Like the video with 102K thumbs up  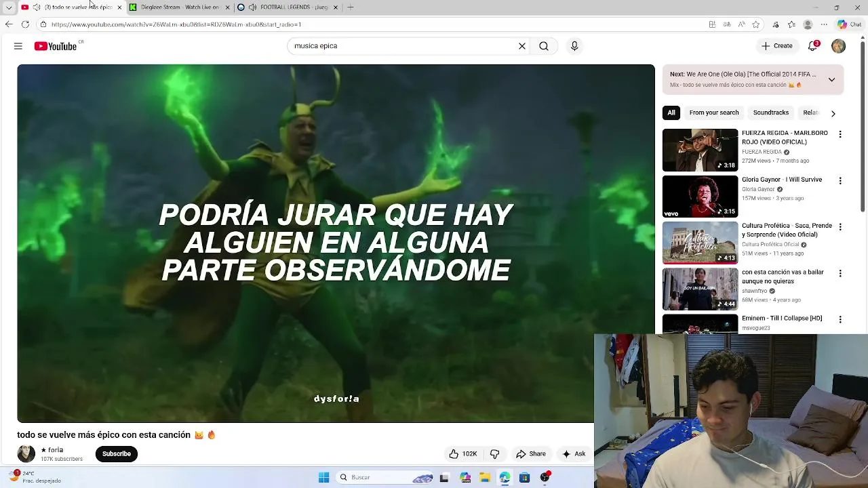pyautogui.click(x=463, y=454)
